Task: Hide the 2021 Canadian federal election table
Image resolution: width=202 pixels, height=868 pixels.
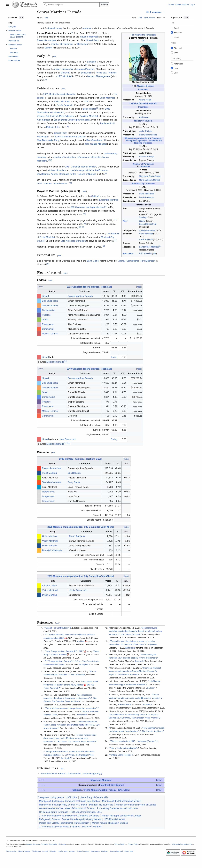Action: pyautogui.click(x=139, y=287)
